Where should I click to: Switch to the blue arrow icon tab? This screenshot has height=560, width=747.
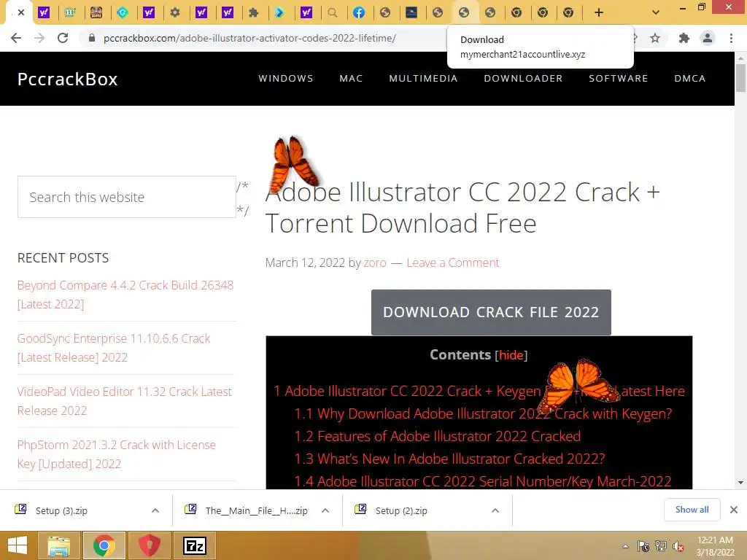coord(279,12)
